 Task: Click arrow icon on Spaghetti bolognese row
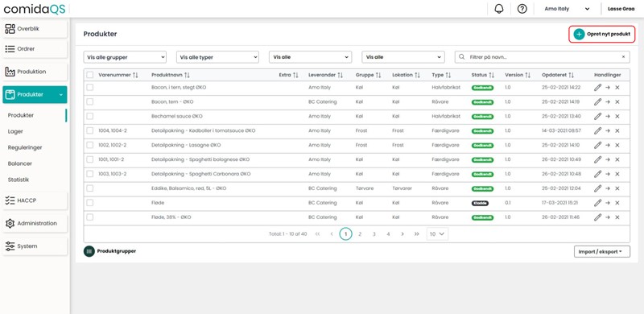tap(608, 159)
